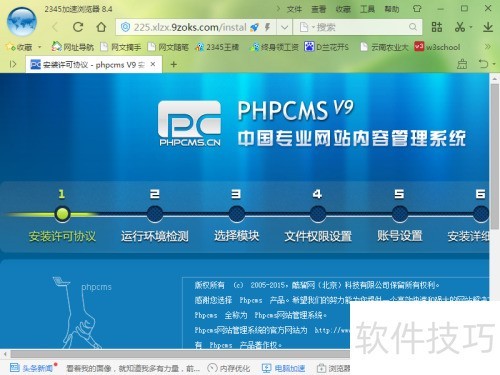The image size is (500, 375).
Task: Open the 文件 menu
Action: click(294, 9)
